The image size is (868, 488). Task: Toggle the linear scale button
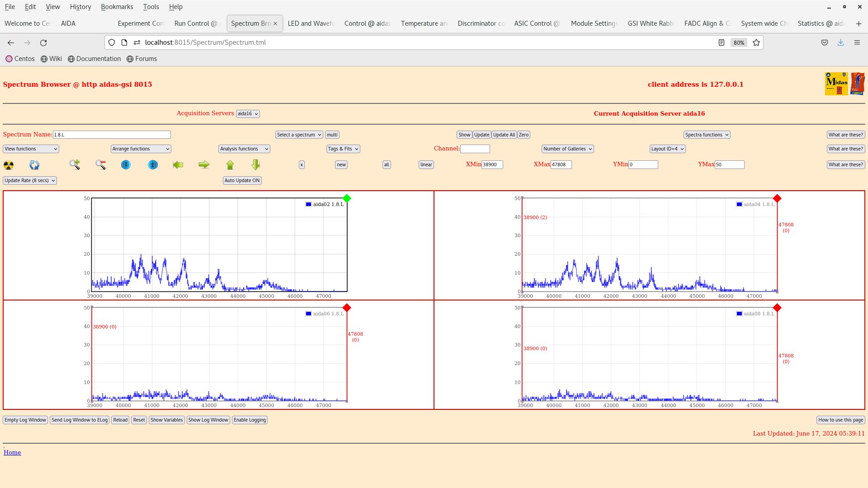[426, 165]
